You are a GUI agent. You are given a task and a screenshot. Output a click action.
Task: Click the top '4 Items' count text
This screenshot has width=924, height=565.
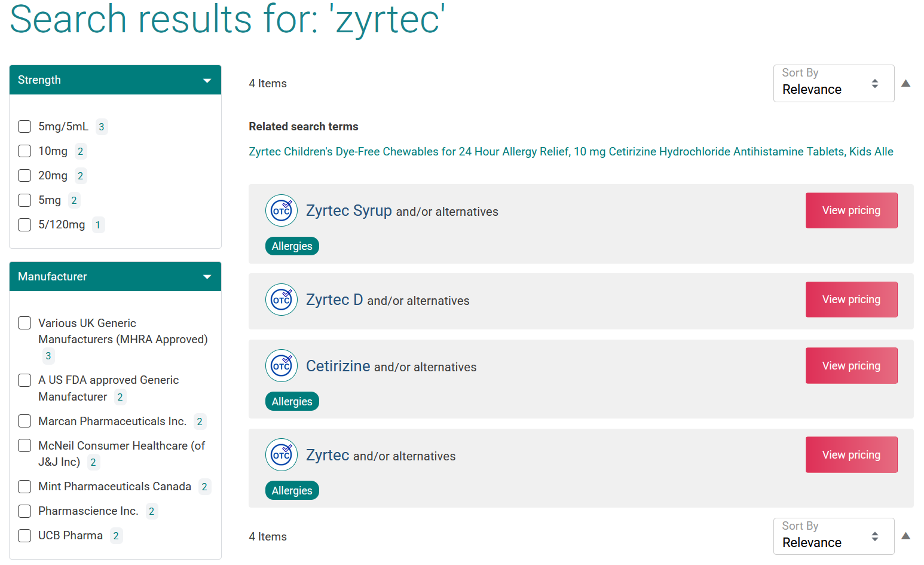pos(268,84)
